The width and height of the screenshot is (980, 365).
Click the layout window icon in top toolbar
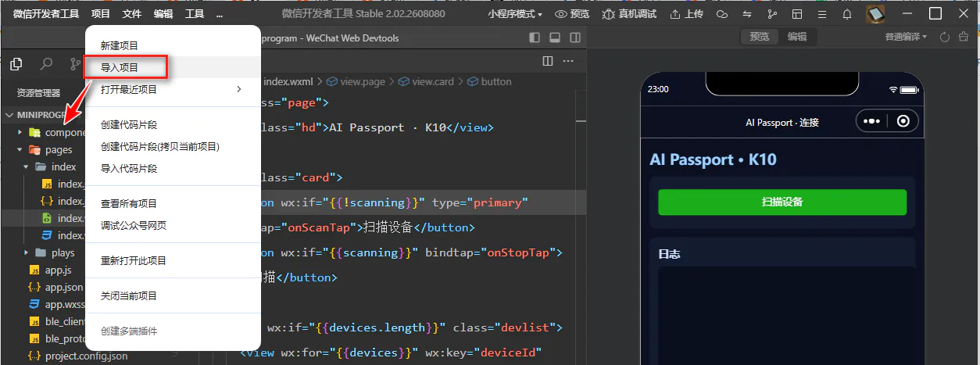pyautogui.click(x=797, y=14)
